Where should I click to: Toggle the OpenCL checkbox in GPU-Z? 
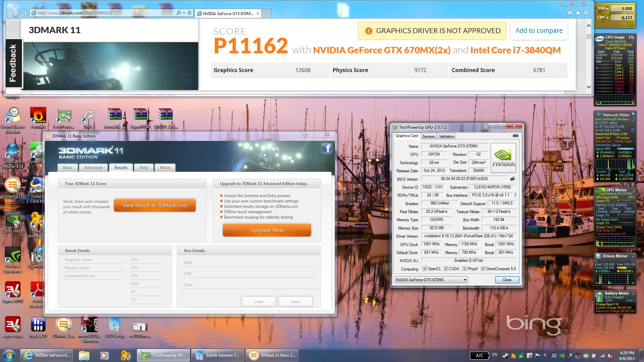pyautogui.click(x=425, y=269)
